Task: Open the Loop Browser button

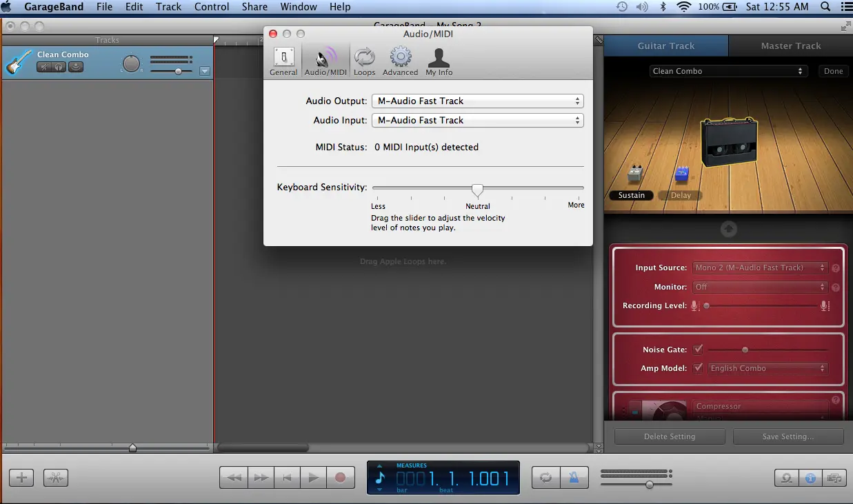Action: tap(786, 477)
